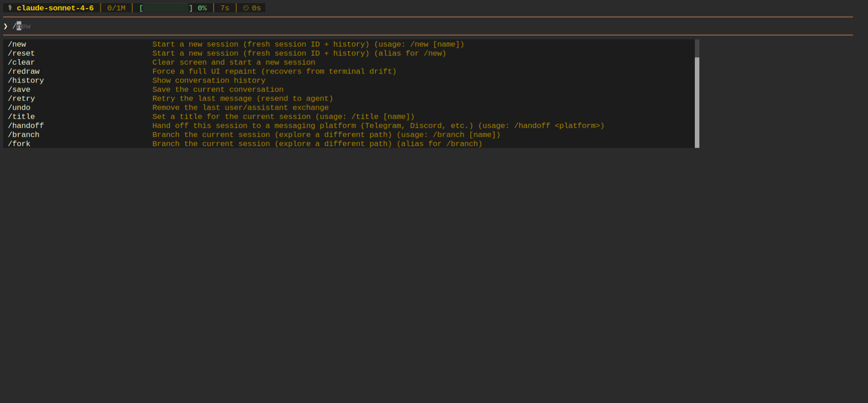
Task: Click description 'Clear screen and start a new session'
Action: (x=233, y=62)
